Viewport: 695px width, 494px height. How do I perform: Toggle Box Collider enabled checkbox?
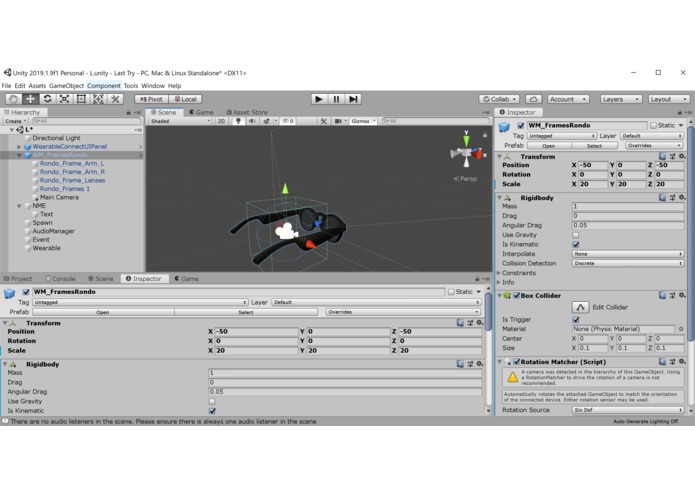(x=516, y=296)
